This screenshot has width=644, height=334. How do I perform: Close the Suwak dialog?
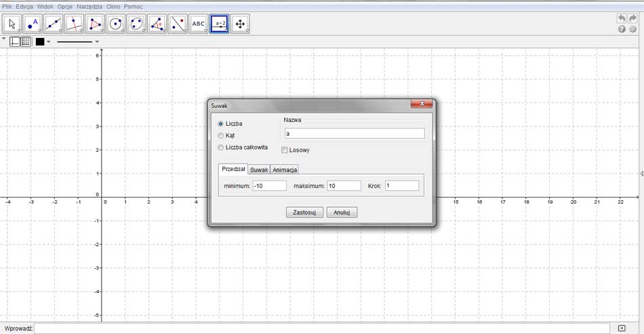(x=422, y=104)
